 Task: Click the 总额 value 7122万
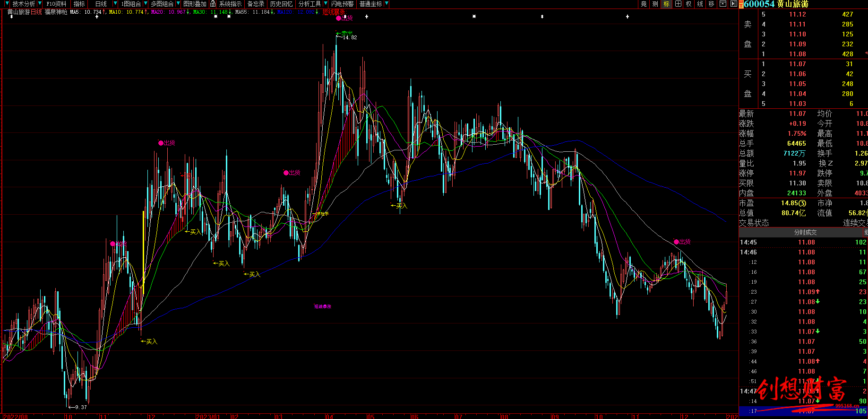pyautogui.click(x=794, y=153)
